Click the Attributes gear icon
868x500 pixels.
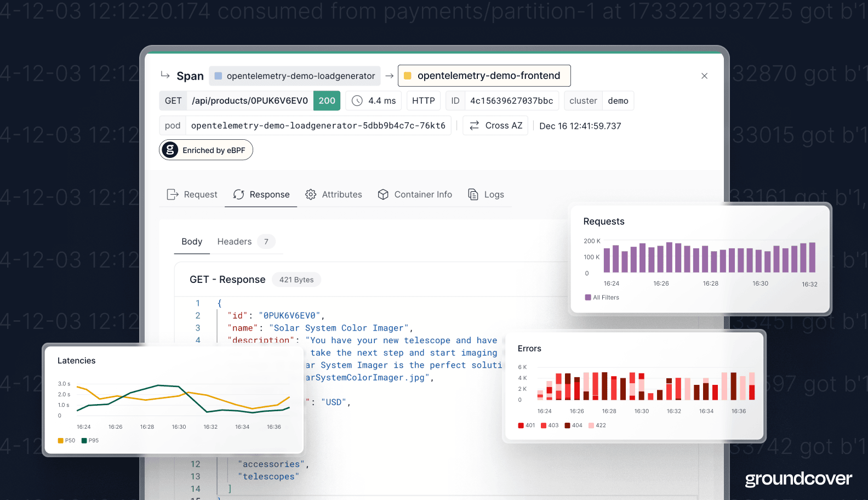click(x=311, y=195)
